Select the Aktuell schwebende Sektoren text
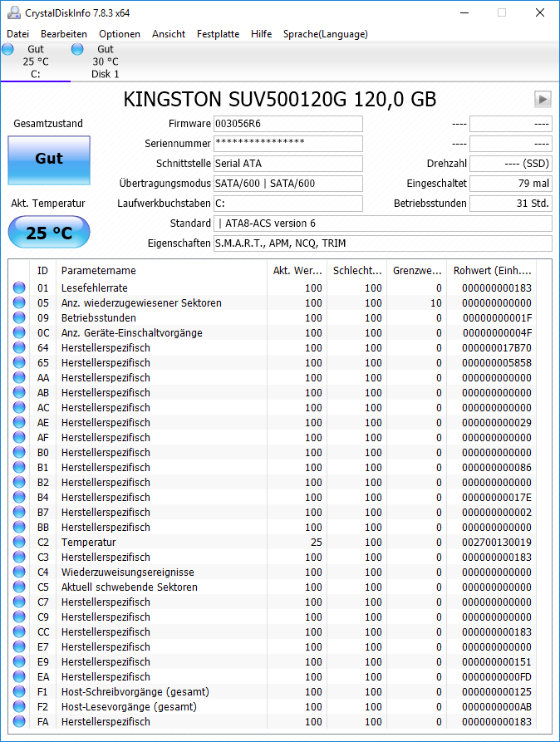This screenshot has height=742, width=560. pyautogui.click(x=130, y=587)
